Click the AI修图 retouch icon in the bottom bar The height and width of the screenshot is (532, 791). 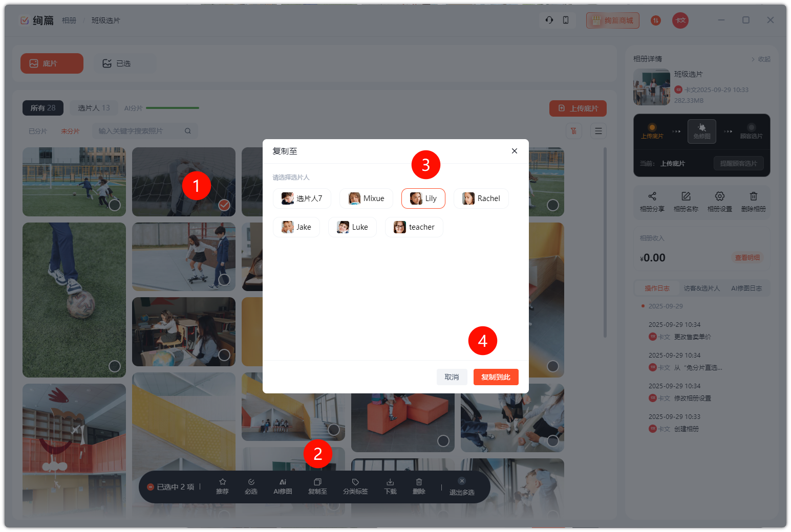(283, 482)
